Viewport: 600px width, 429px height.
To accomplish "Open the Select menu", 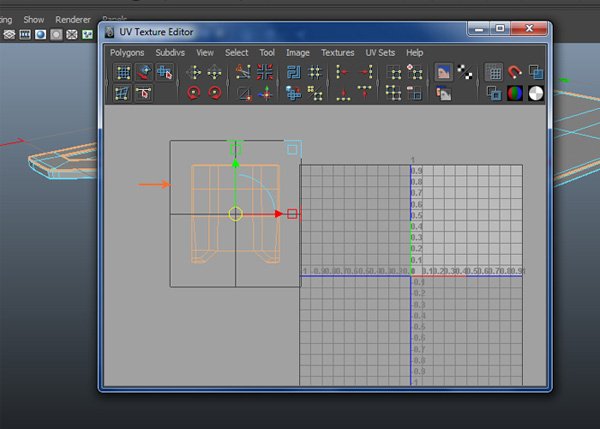I will (236, 52).
